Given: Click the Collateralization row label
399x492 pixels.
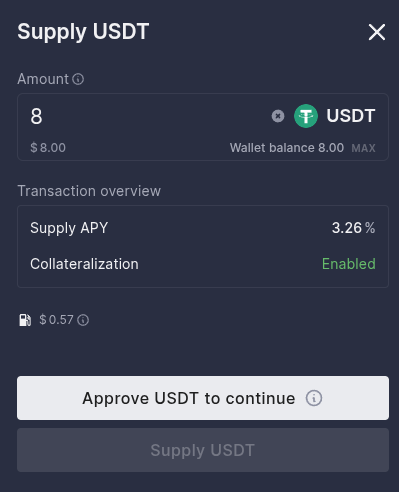Looking at the screenshot, I should tap(84, 264).
